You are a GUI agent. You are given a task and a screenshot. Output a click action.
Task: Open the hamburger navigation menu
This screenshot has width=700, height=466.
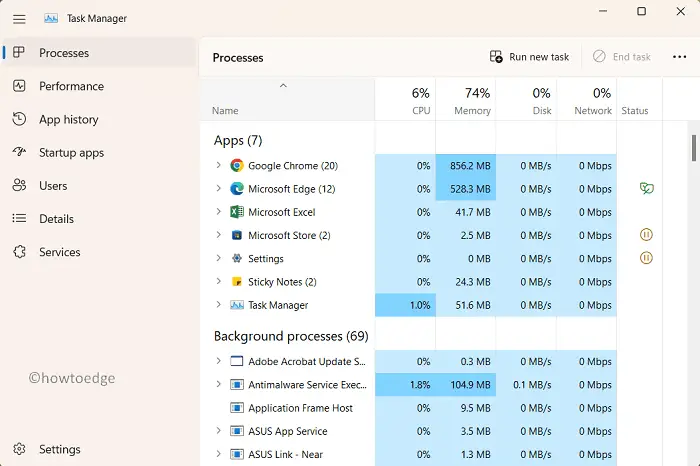(x=19, y=19)
